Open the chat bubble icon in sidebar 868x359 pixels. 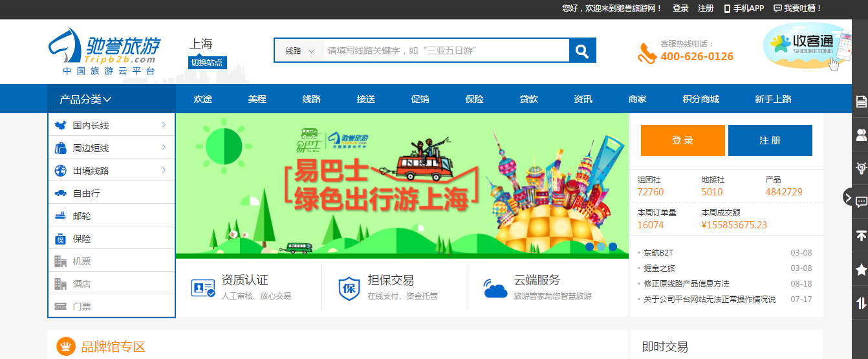coord(861,202)
